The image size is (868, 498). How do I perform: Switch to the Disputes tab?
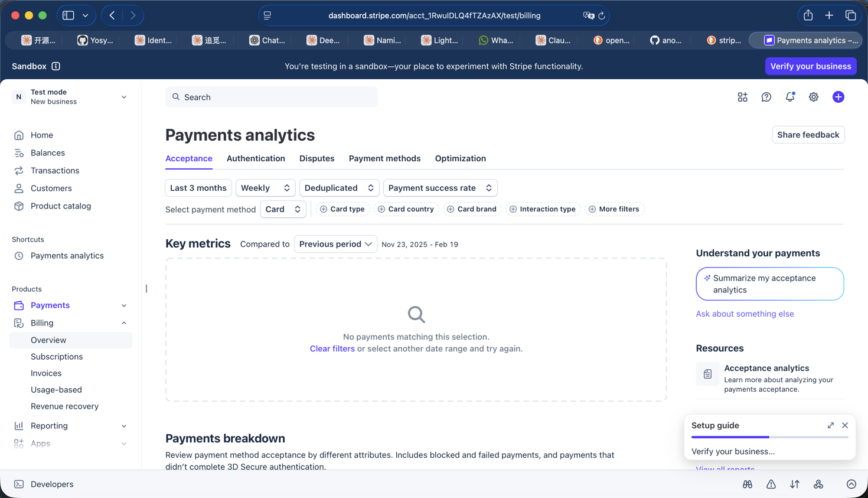click(x=316, y=158)
